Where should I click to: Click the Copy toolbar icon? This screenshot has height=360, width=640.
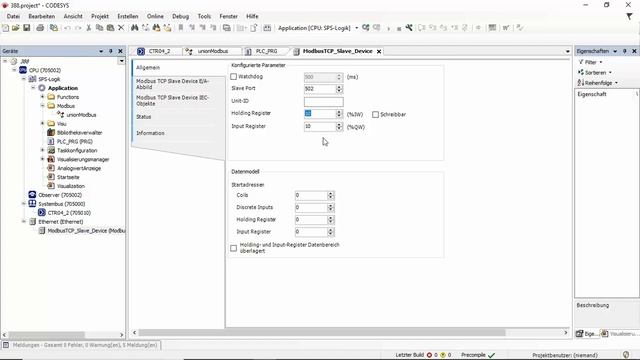[99, 28]
